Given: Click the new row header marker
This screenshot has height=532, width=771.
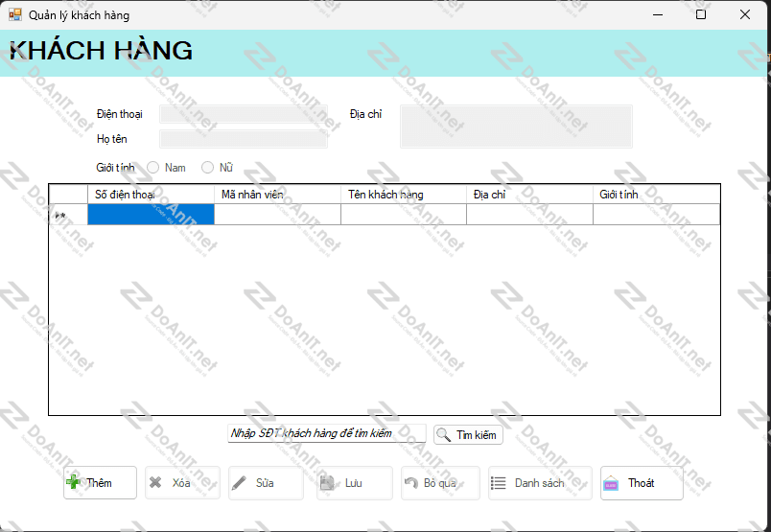Looking at the screenshot, I should pyautogui.click(x=68, y=215).
